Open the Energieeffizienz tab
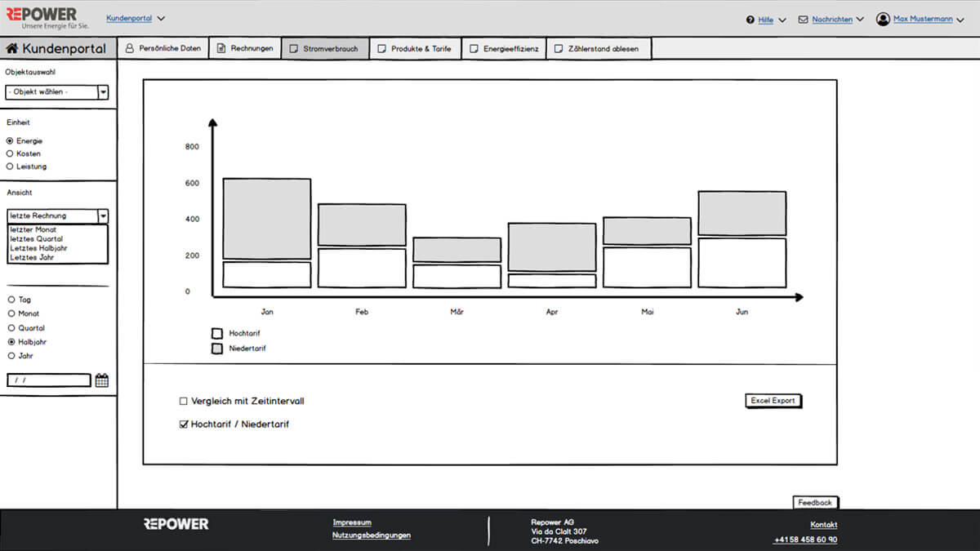 [504, 49]
